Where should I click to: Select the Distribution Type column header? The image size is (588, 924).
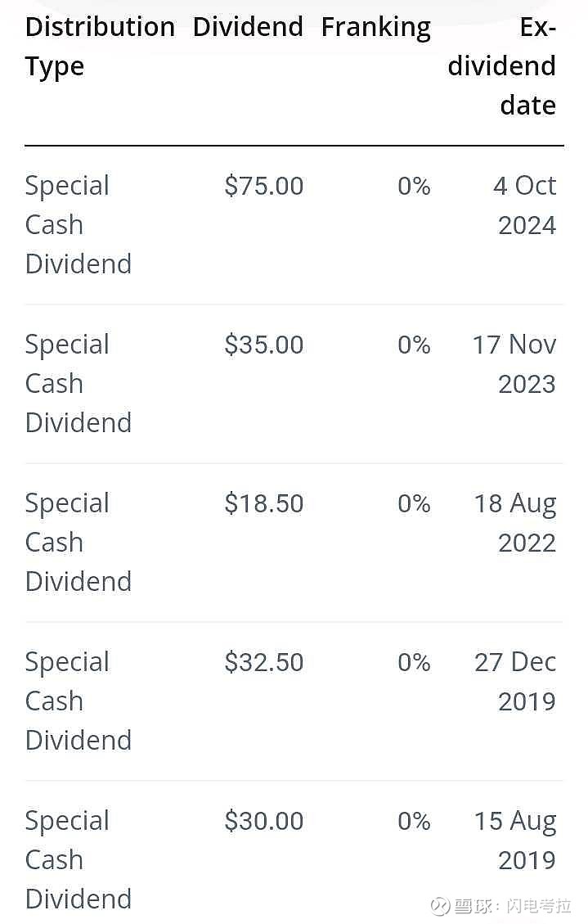100,47
